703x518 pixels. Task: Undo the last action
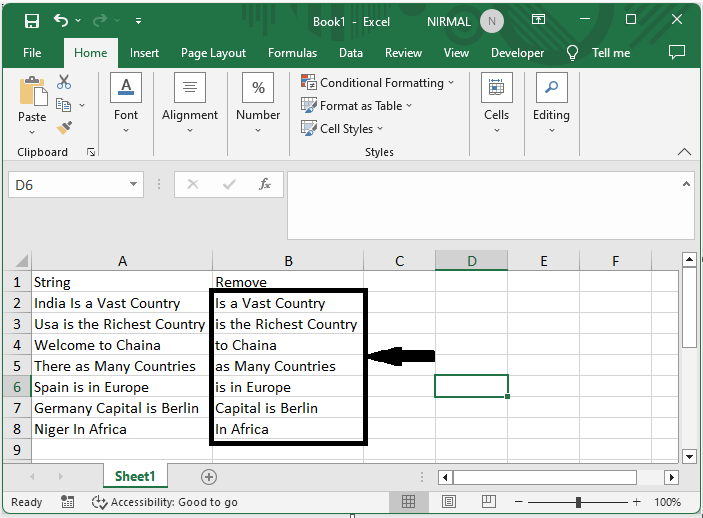pos(61,21)
